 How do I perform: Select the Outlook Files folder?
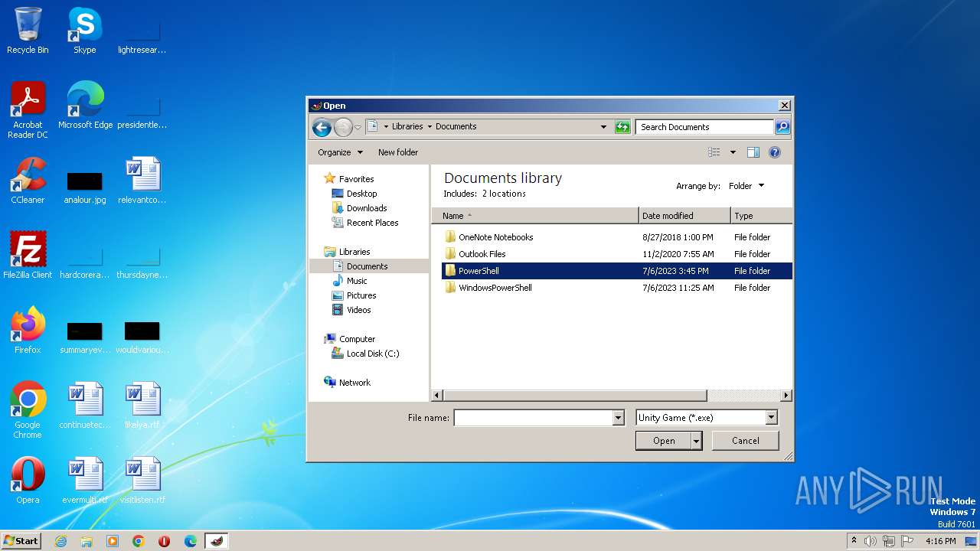[482, 254]
